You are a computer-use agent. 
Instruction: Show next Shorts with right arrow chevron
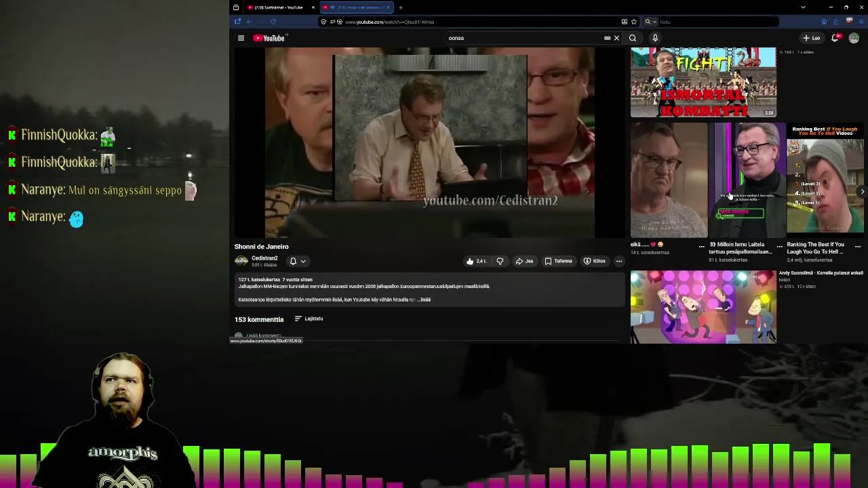862,192
